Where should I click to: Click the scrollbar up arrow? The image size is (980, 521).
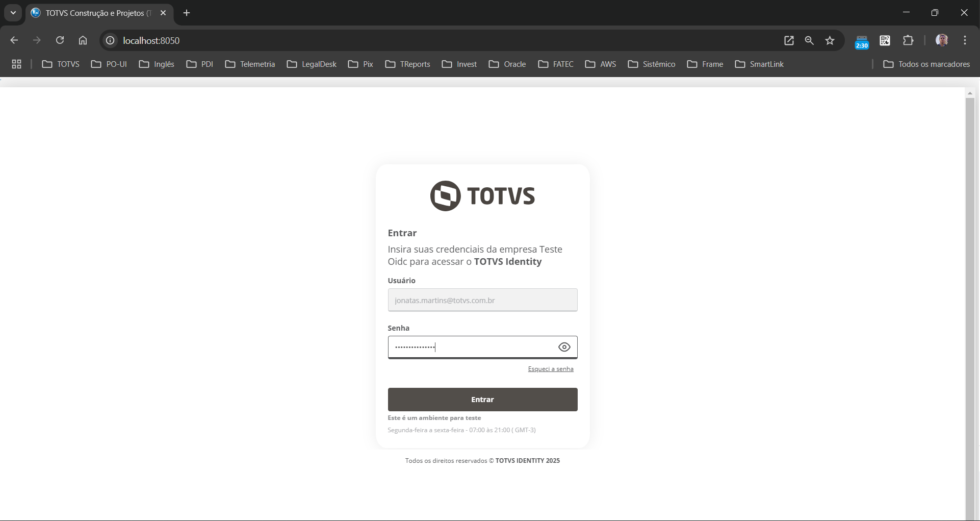[970, 93]
